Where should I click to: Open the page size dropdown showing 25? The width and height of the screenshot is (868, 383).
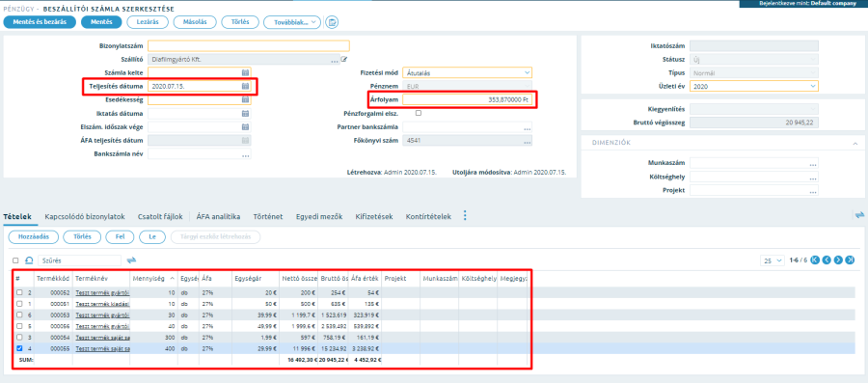(773, 260)
